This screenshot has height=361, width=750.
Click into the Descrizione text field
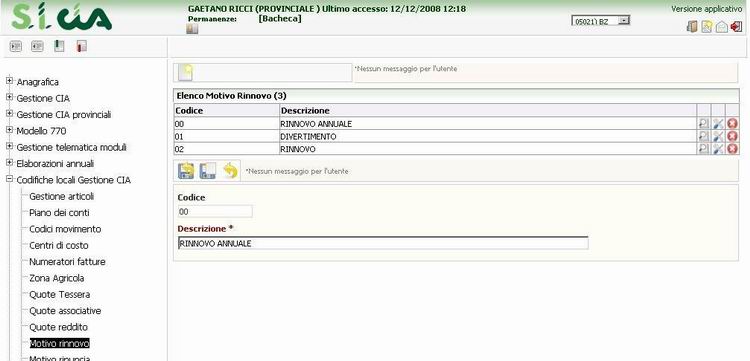click(x=383, y=243)
